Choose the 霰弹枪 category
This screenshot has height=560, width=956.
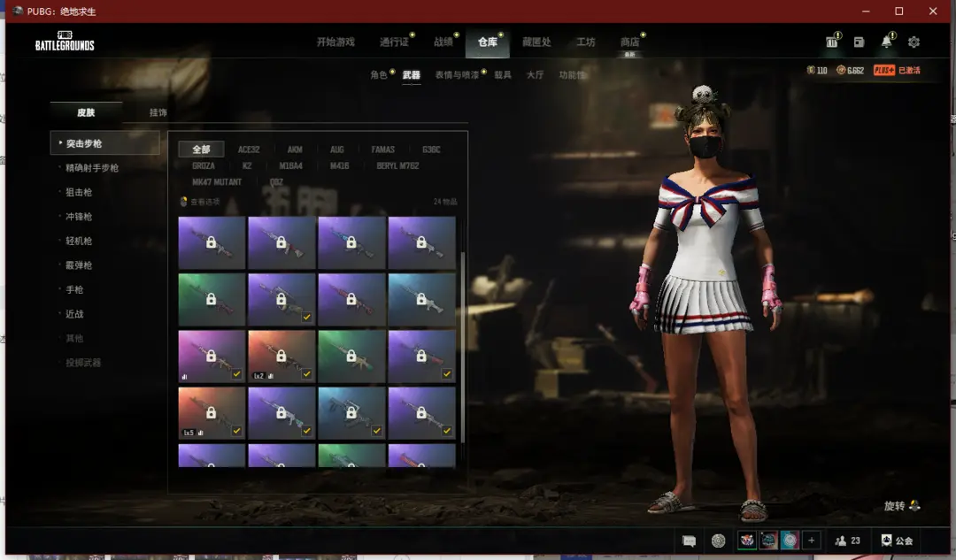[x=79, y=265]
